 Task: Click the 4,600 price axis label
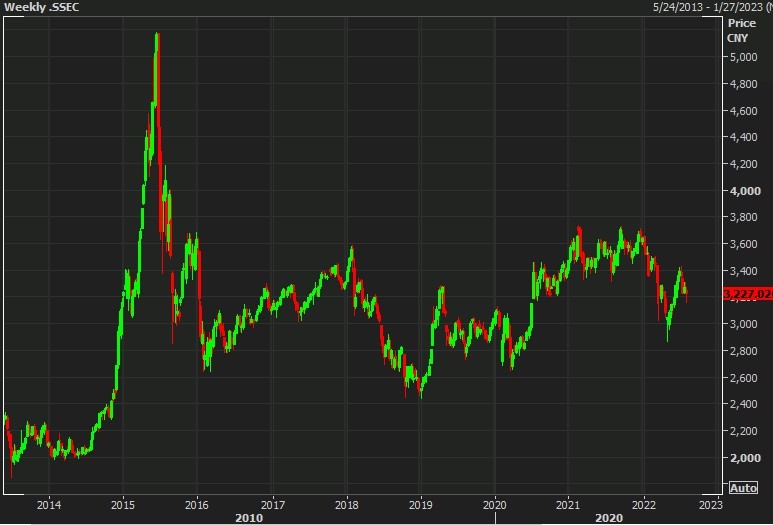point(743,111)
